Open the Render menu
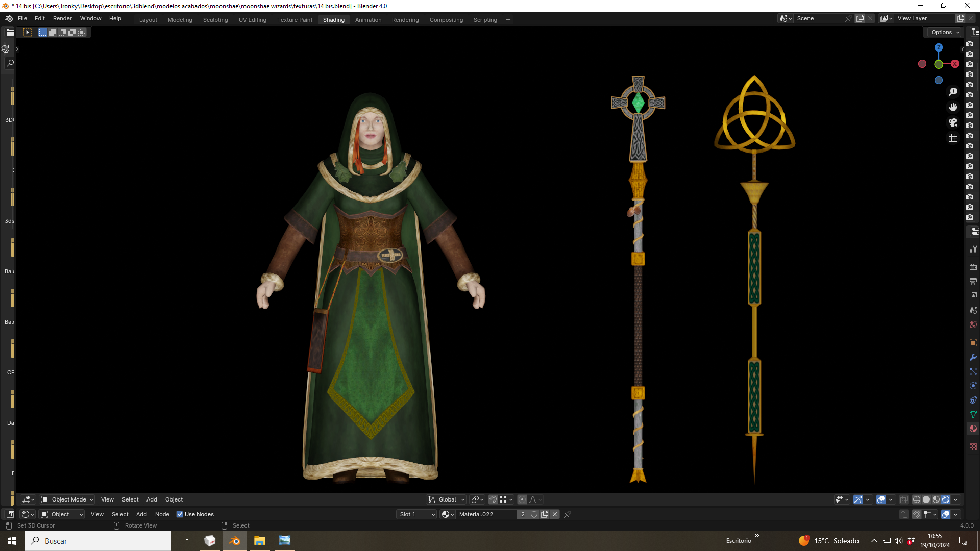 click(62, 18)
